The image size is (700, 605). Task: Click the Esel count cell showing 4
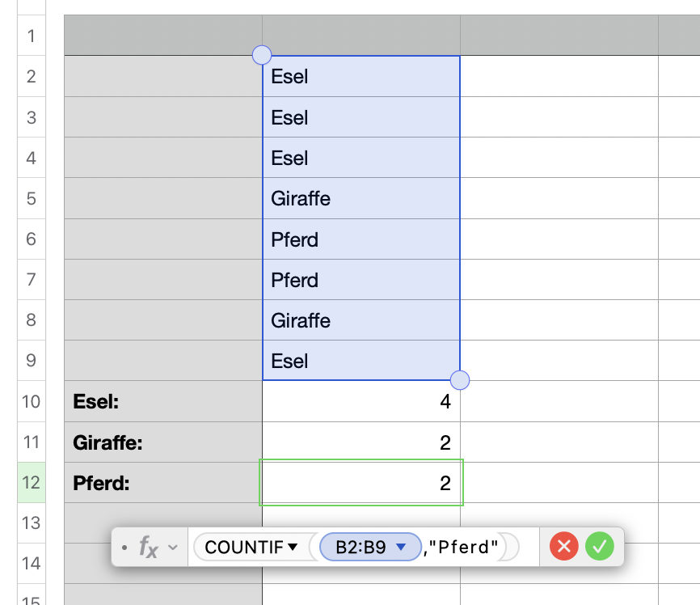pos(361,401)
